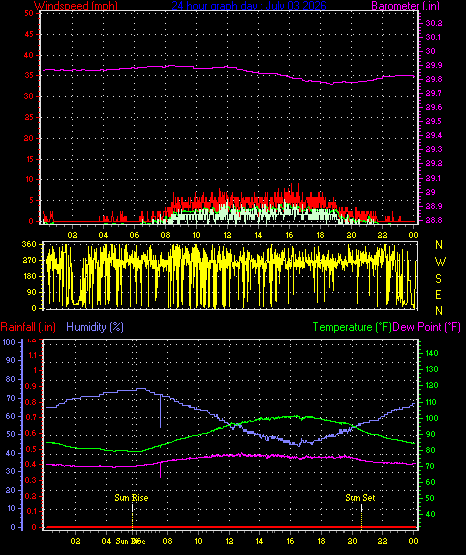Select the 140 temperature axis value

432,353
